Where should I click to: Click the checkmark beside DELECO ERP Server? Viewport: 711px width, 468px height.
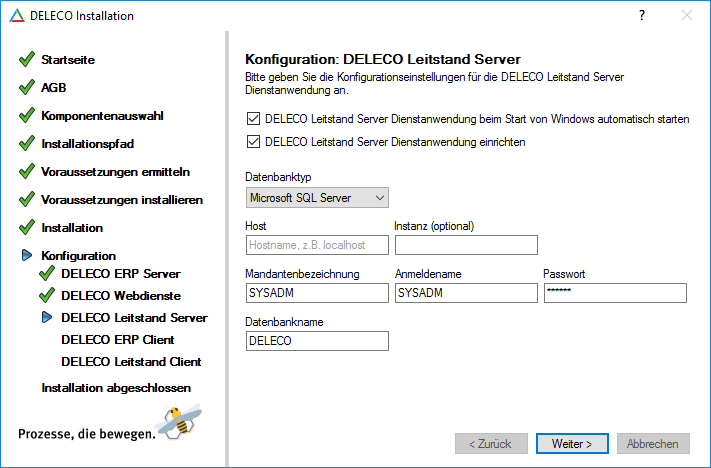(x=47, y=273)
